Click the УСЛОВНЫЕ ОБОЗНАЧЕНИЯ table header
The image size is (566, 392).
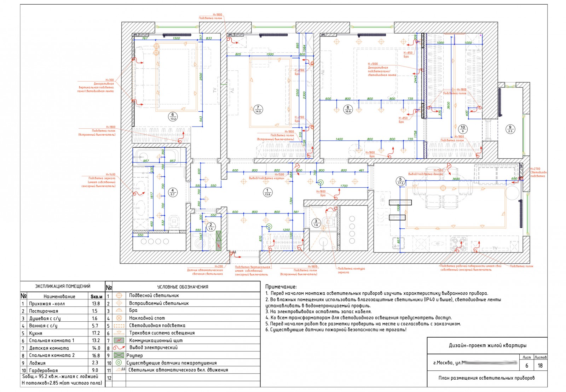(x=183, y=287)
